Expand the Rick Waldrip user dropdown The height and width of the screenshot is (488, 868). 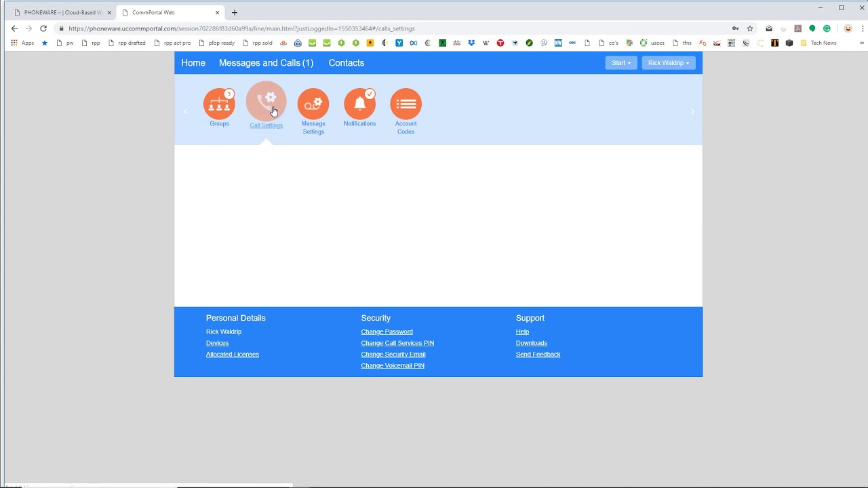pyautogui.click(x=669, y=63)
